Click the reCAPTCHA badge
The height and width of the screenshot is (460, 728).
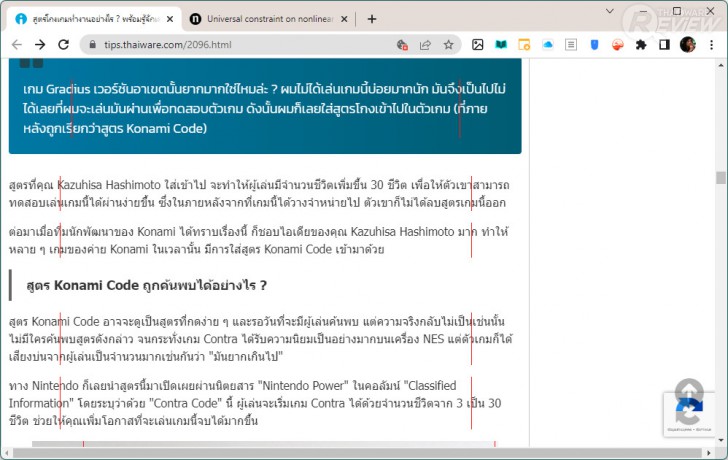[689, 415]
